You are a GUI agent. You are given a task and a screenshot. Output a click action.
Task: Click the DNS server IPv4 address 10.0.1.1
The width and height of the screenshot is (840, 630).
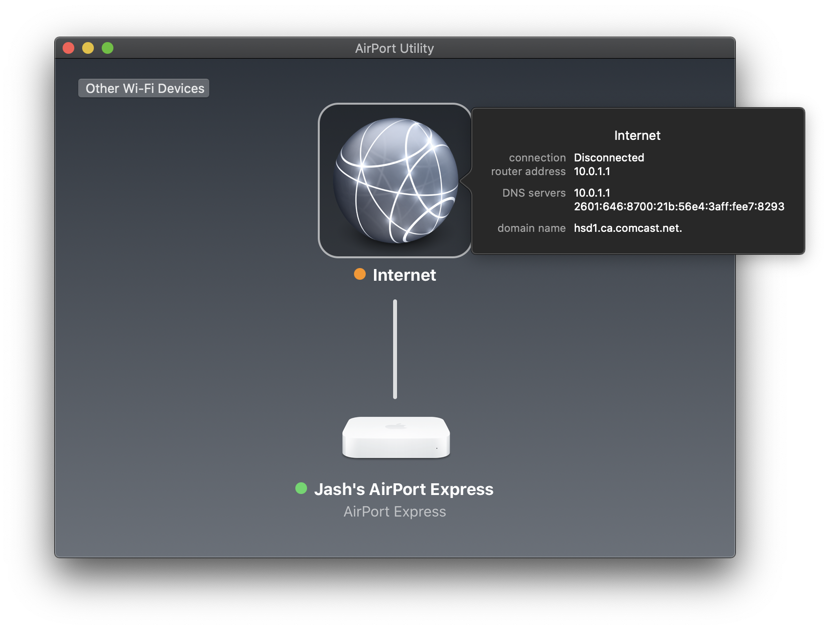pos(592,193)
